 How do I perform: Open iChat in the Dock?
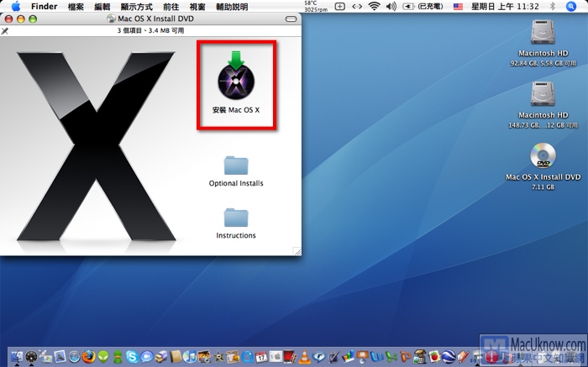[147, 357]
